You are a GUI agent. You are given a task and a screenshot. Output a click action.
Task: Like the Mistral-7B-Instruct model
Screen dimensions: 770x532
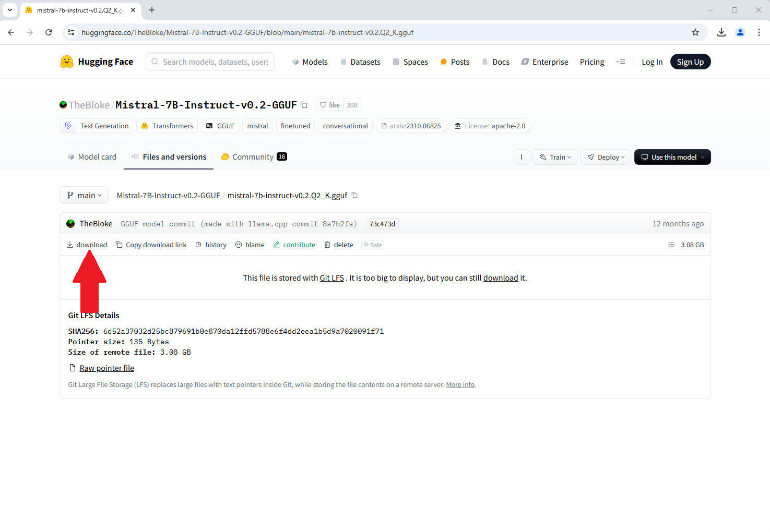[x=329, y=105]
